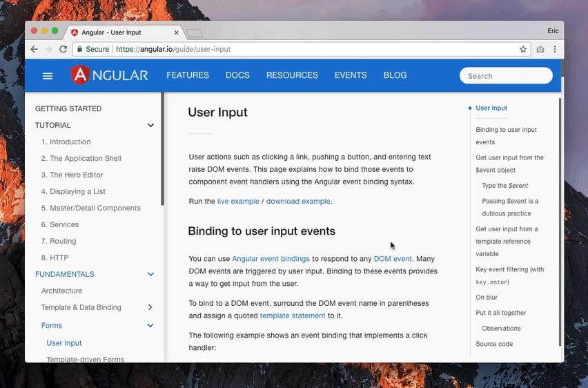Screen dimensions: 588x388
Task: Click FUNDAMENTALS sidebar heading
Action: point(64,274)
